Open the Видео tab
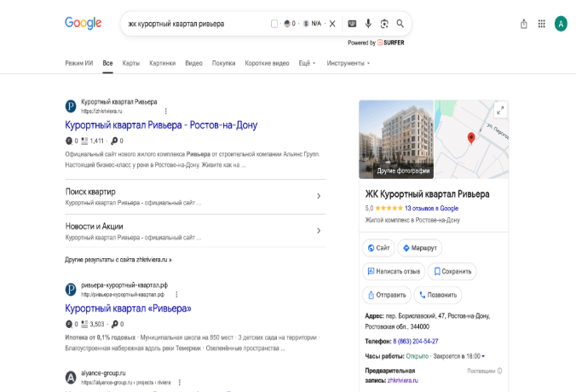Screen dimensions: 576x392 (193, 63)
